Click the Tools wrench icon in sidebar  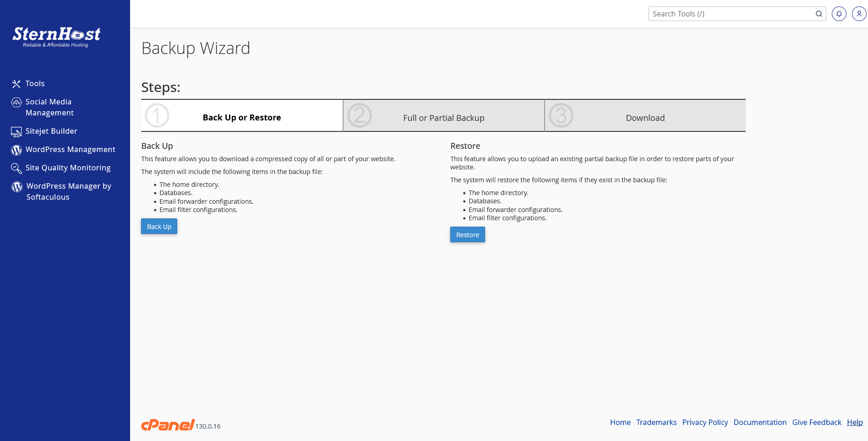click(x=16, y=84)
